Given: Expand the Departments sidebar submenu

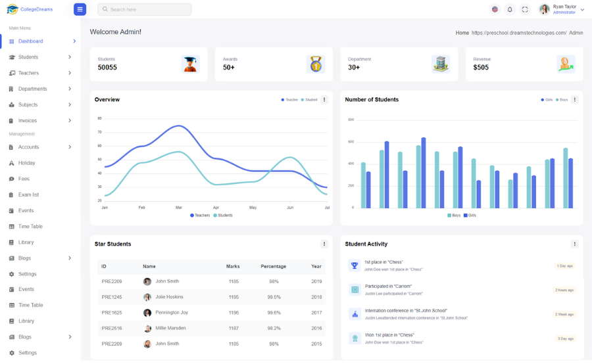Looking at the screenshot, I should 39,89.
